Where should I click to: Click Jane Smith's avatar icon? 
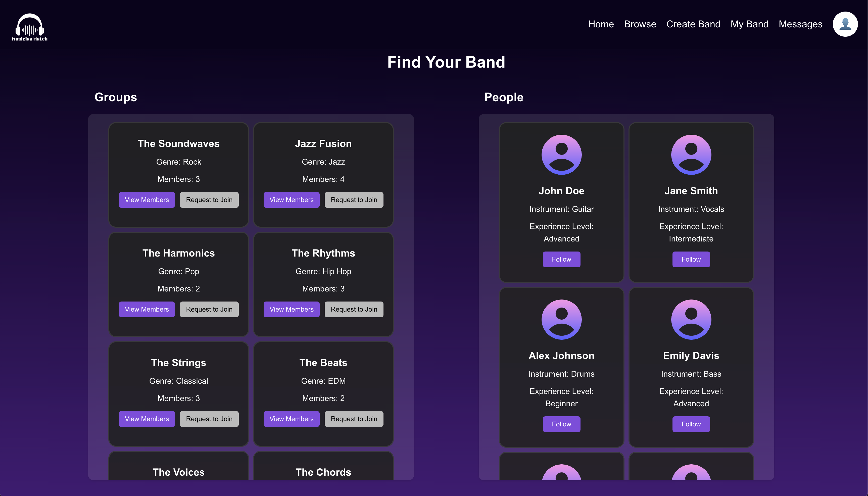click(x=691, y=155)
